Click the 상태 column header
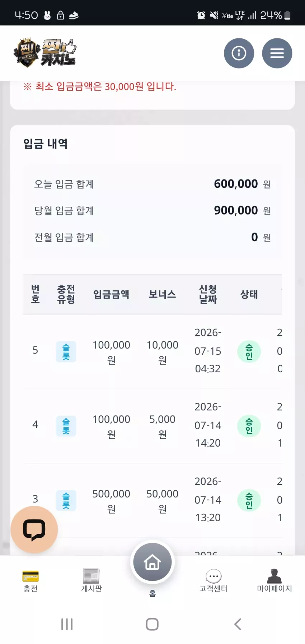 click(249, 294)
